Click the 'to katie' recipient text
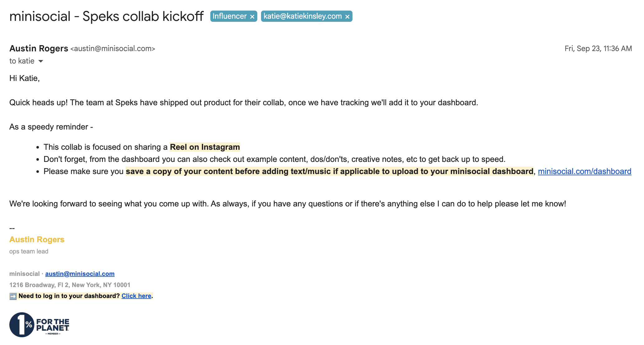644x345 pixels. pos(22,61)
